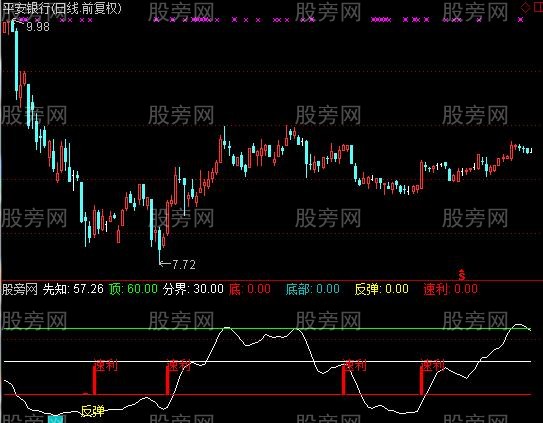Click the 7.72 low price label
The width and height of the screenshot is (543, 423).
click(184, 265)
